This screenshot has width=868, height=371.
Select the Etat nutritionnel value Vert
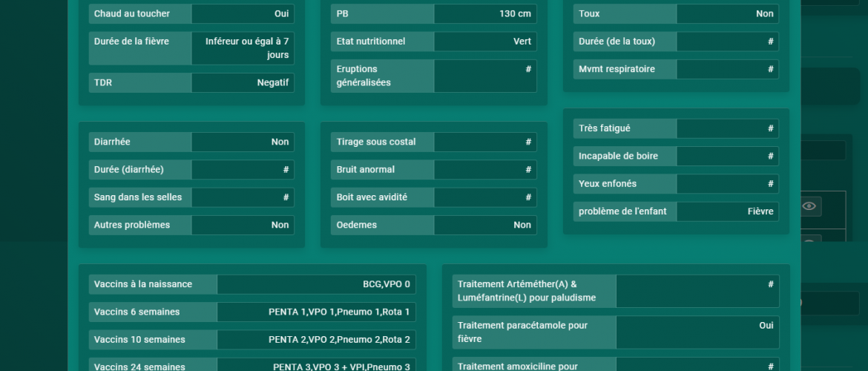[x=485, y=42]
